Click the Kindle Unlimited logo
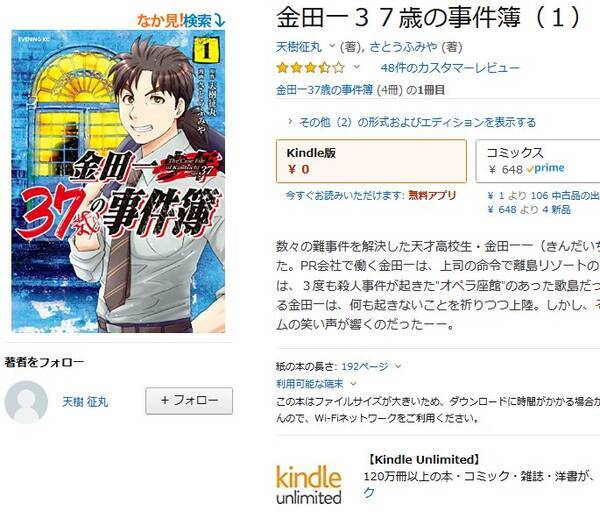The image size is (600, 518). 308,484
